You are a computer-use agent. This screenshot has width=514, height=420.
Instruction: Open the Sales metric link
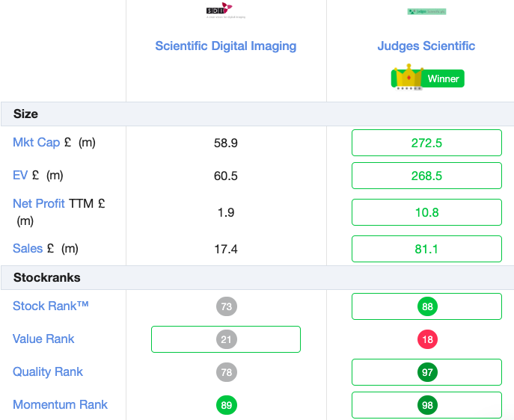pyautogui.click(x=28, y=248)
